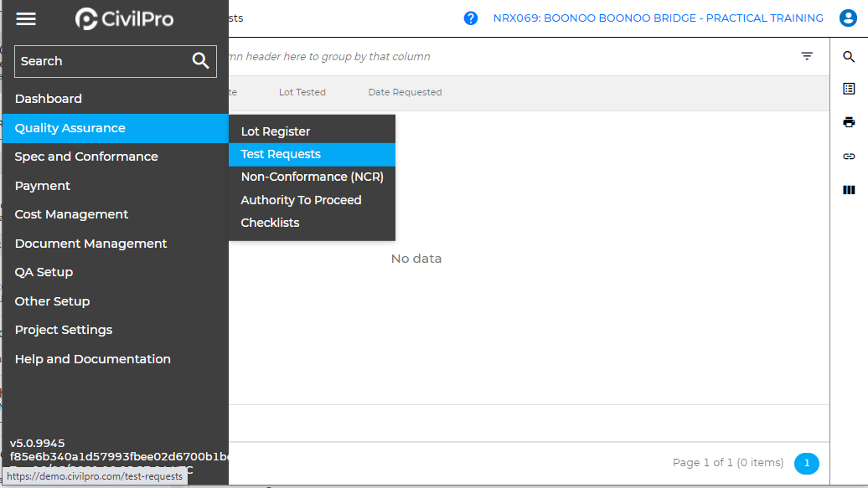Image resolution: width=868 pixels, height=488 pixels.
Task: Click into the Search input field
Action: 101,61
